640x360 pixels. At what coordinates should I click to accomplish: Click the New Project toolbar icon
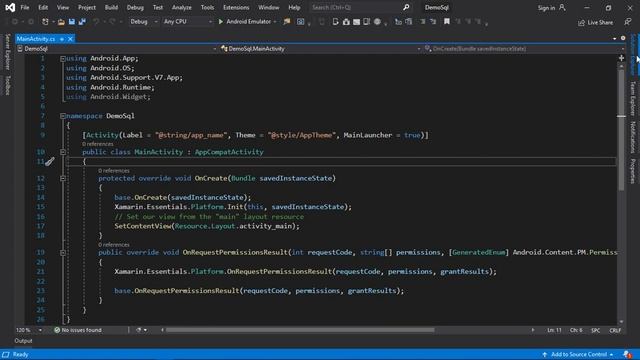point(45,22)
